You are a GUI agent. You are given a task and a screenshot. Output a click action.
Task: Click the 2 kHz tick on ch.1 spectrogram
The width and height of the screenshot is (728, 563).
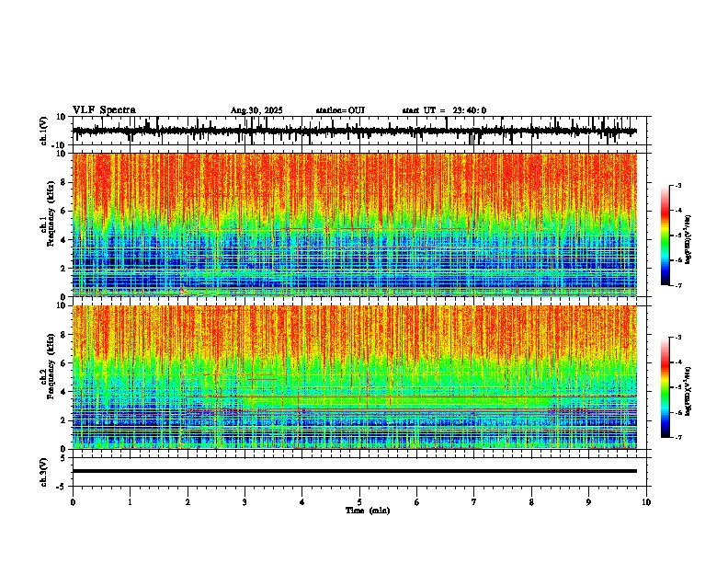[x=64, y=269]
